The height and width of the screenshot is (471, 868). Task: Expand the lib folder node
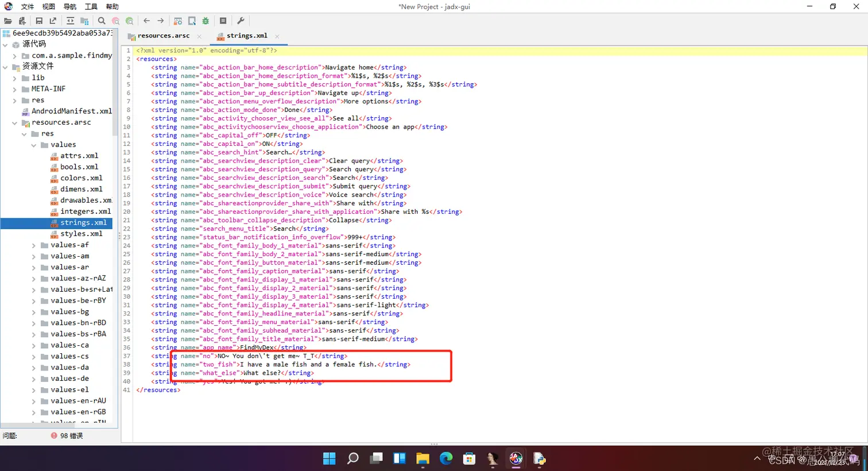[x=15, y=78]
